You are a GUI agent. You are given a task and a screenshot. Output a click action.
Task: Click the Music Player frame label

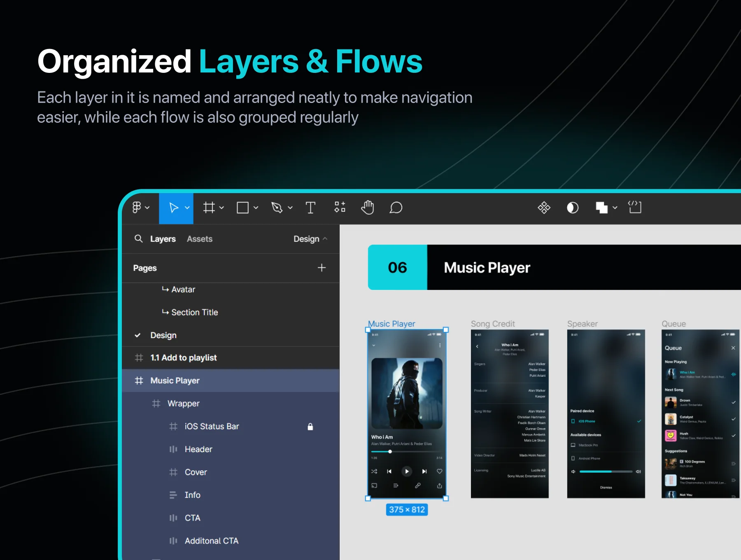pos(391,324)
